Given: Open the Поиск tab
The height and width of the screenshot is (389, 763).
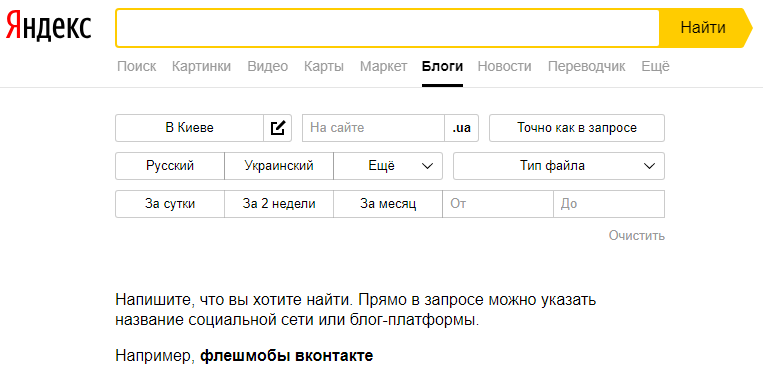Looking at the screenshot, I should [x=137, y=66].
